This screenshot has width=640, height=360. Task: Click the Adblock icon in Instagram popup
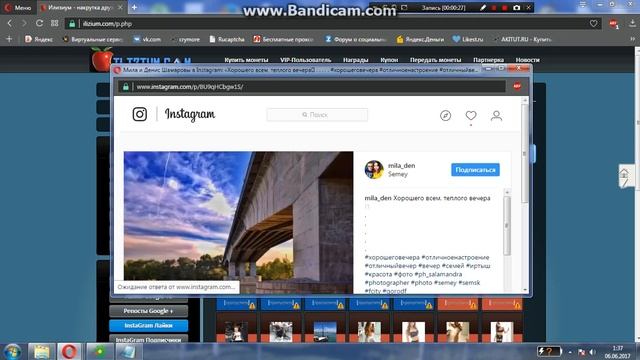(x=517, y=86)
